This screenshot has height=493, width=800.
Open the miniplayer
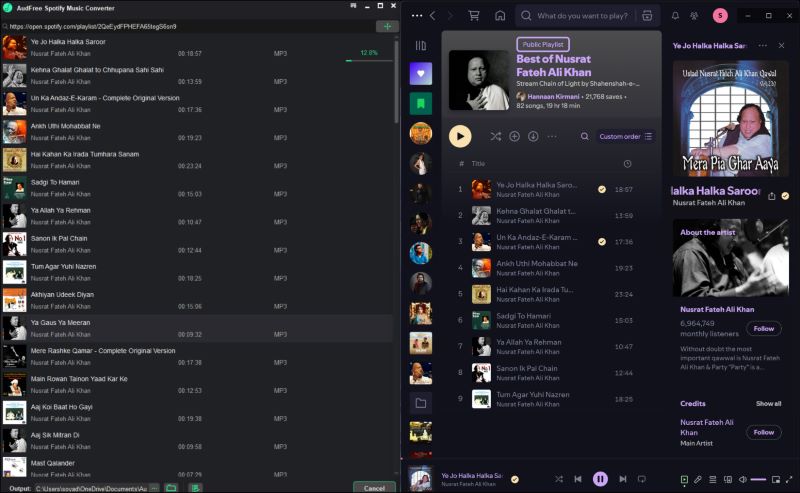tap(776, 479)
